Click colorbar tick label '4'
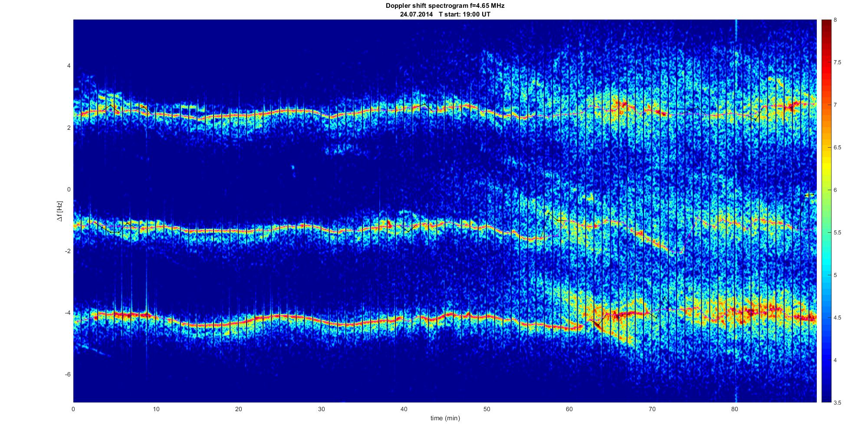This screenshot has width=868, height=432. click(835, 360)
